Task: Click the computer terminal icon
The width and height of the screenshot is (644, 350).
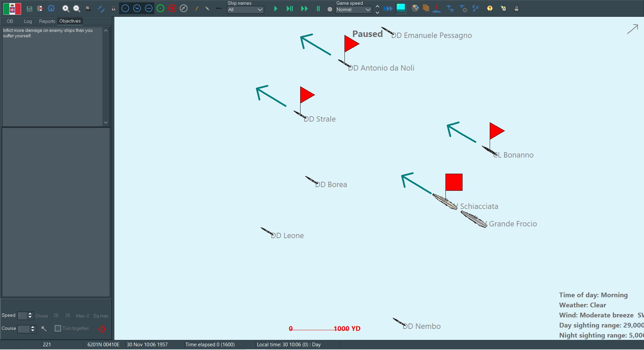Action: (517, 9)
